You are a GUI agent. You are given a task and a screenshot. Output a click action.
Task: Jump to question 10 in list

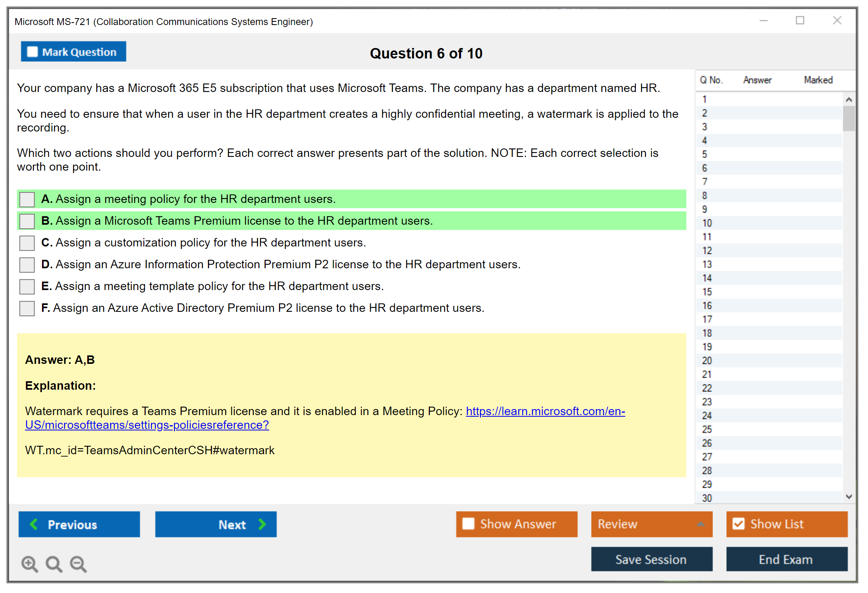pyautogui.click(x=707, y=223)
